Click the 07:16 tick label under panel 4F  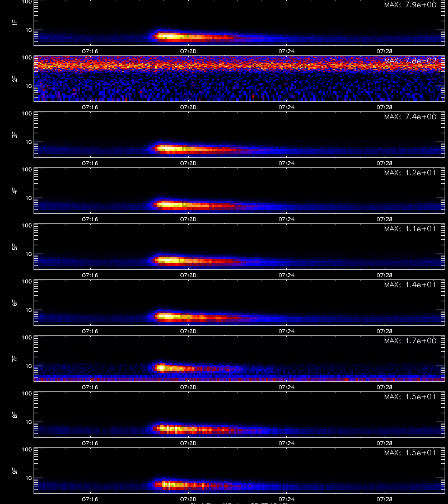90,219
